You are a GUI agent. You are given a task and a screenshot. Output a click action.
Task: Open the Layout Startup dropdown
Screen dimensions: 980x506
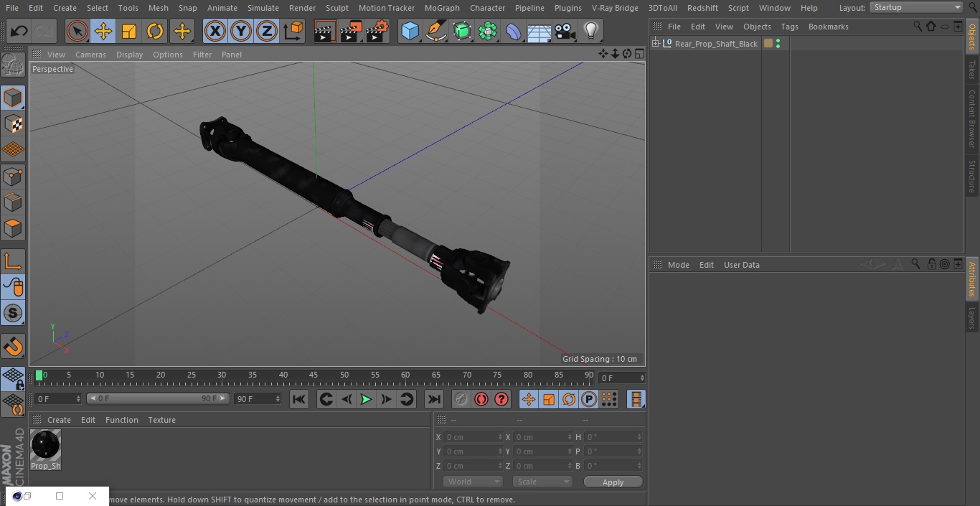click(x=917, y=7)
